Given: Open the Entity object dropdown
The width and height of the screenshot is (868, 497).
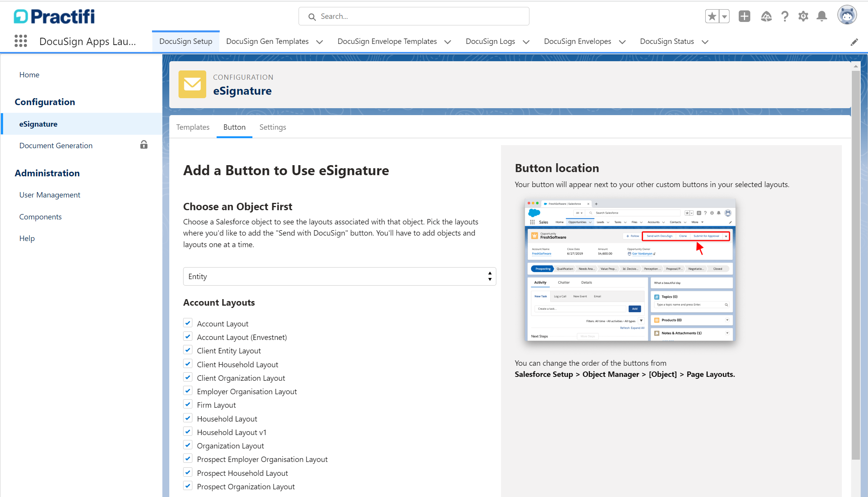Looking at the screenshot, I should coord(339,276).
